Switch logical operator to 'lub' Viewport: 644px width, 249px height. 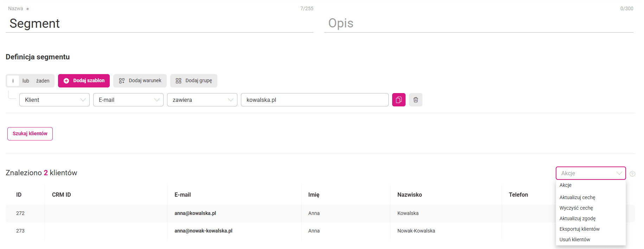coord(26,81)
